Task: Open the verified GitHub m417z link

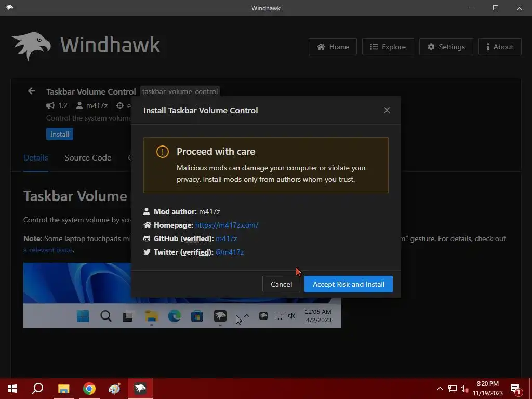Action: (227, 238)
